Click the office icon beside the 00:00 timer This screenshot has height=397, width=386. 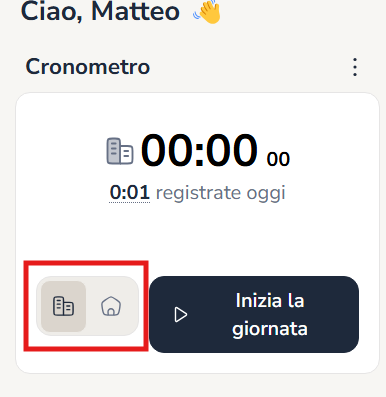click(120, 151)
